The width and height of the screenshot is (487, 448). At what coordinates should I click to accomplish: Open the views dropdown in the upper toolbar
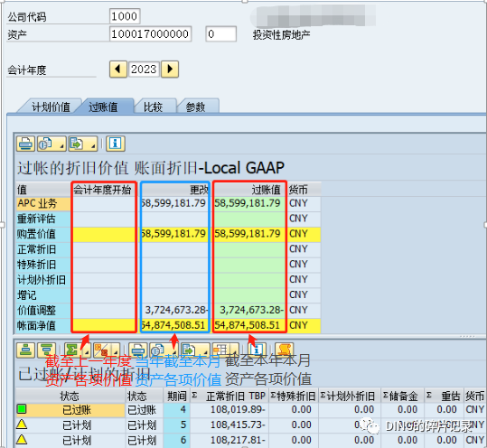[52, 144]
